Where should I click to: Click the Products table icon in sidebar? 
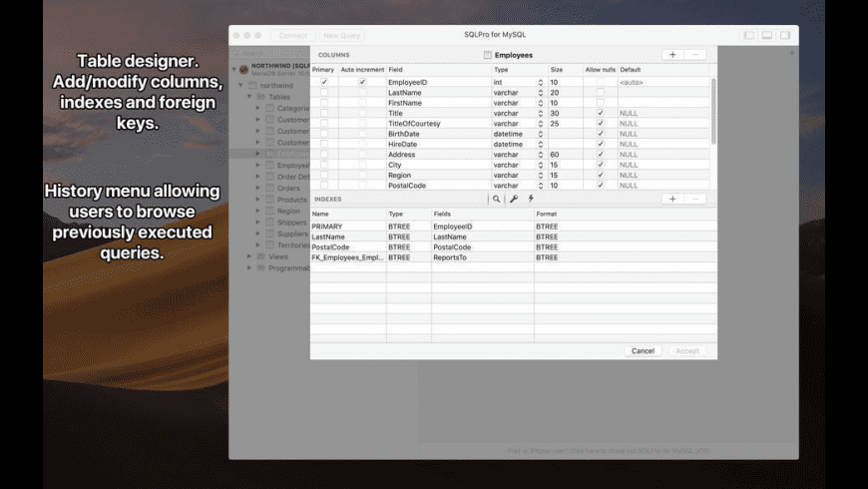coord(269,200)
